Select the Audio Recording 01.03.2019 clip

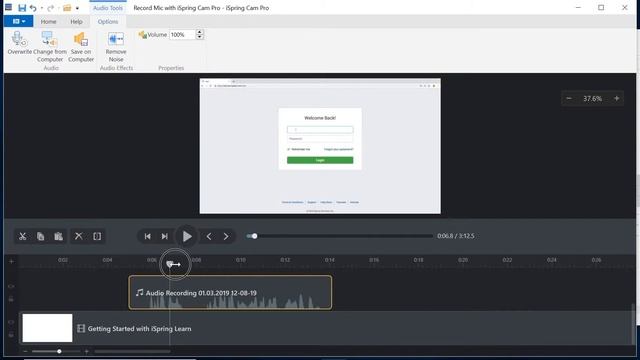[x=230, y=293]
